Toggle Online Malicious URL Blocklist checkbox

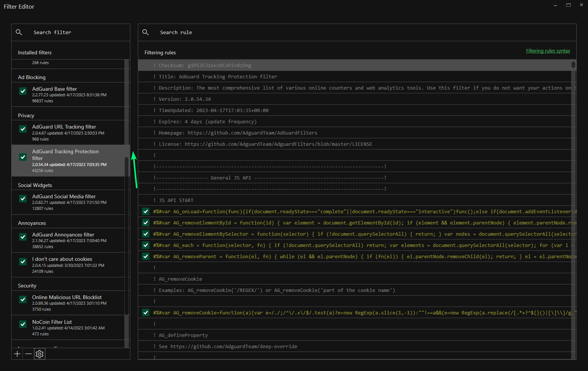pyautogui.click(x=23, y=299)
